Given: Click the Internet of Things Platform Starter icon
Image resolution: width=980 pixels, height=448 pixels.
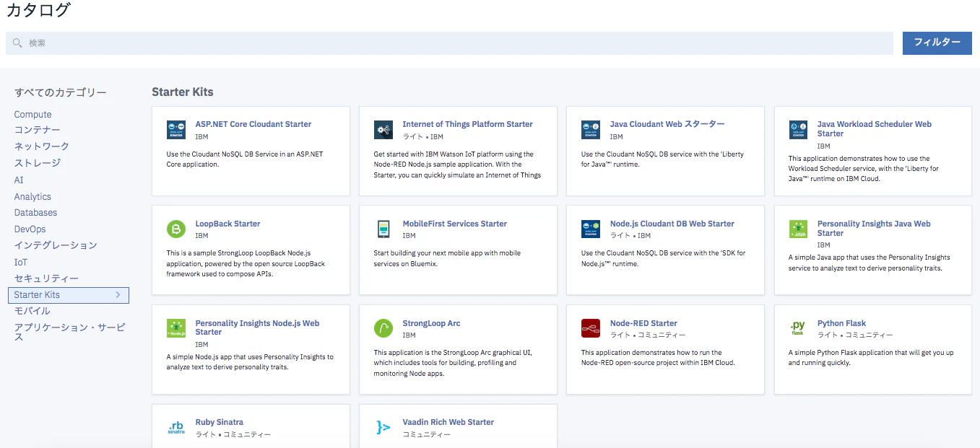Looking at the screenshot, I should 383,130.
